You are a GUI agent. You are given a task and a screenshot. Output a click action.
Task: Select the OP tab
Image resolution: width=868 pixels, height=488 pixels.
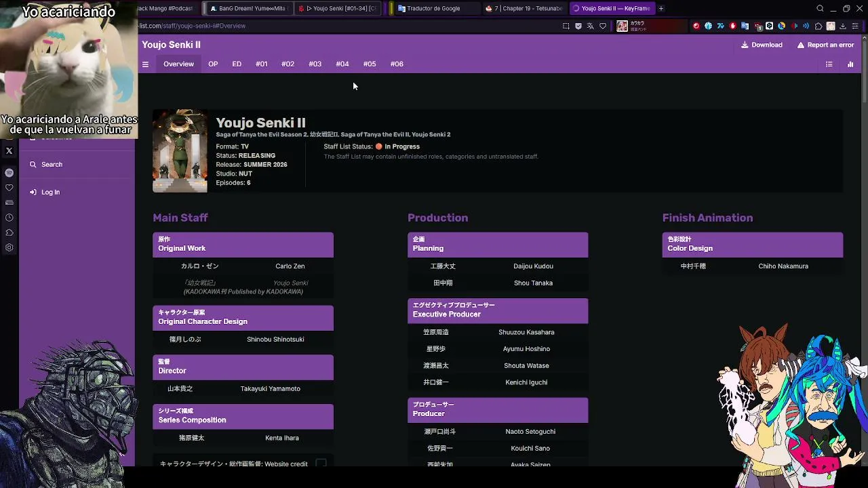(213, 64)
